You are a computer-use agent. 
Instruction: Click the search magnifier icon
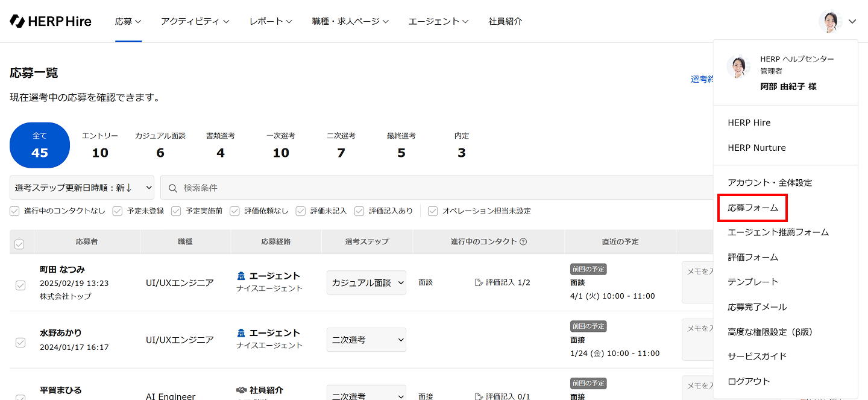[173, 188]
